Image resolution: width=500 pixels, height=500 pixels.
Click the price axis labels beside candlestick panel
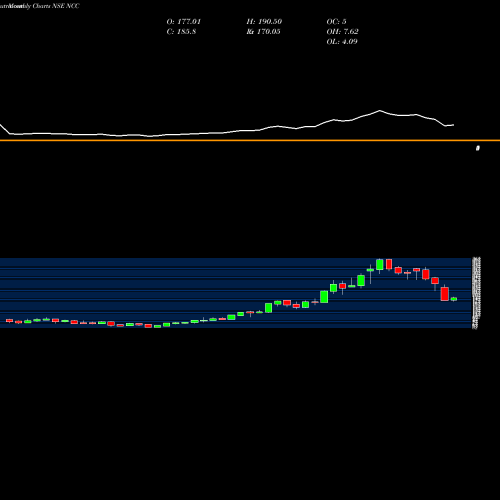[x=477, y=293]
